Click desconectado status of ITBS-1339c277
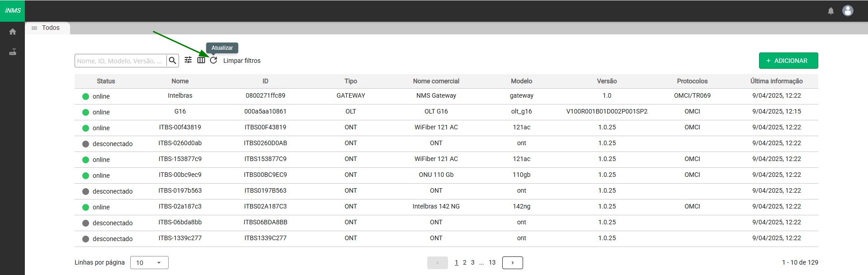 [x=113, y=239]
